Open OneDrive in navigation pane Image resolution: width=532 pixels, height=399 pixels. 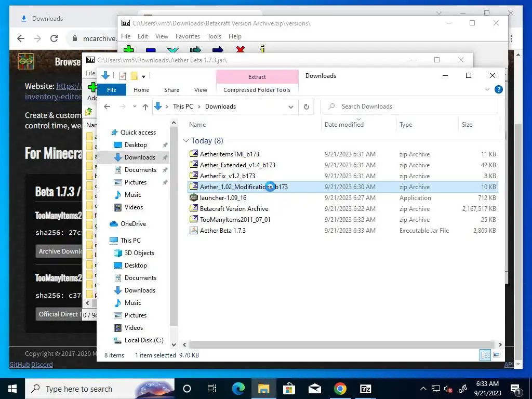(133, 224)
